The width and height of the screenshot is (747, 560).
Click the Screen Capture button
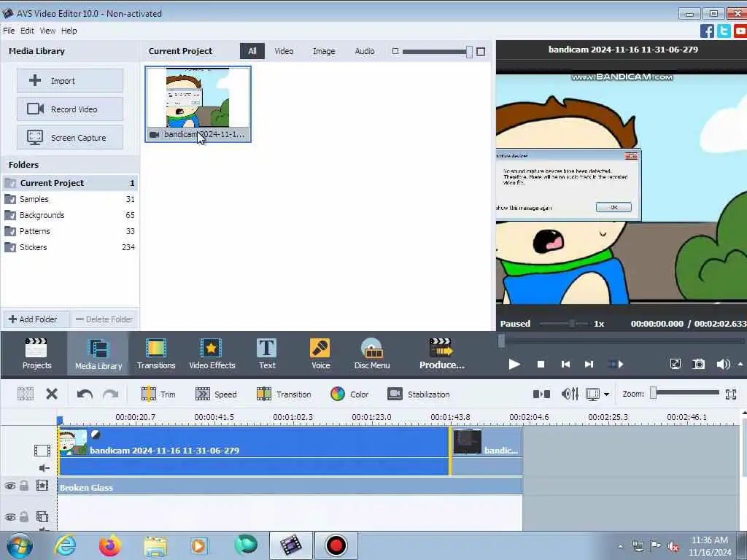70,138
